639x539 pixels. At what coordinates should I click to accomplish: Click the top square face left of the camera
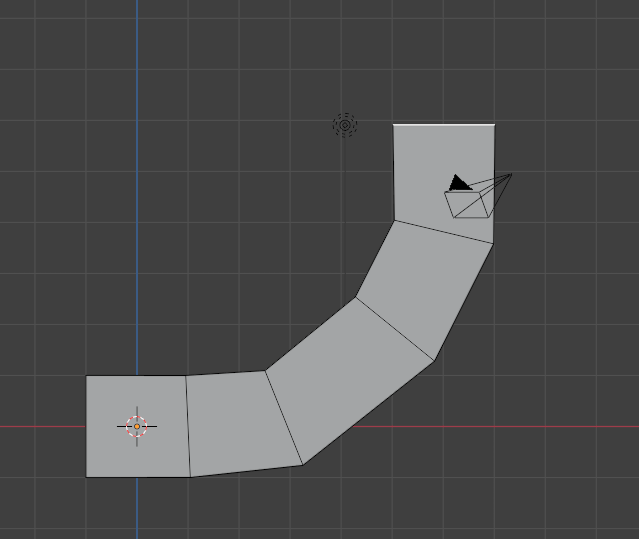tap(420, 170)
